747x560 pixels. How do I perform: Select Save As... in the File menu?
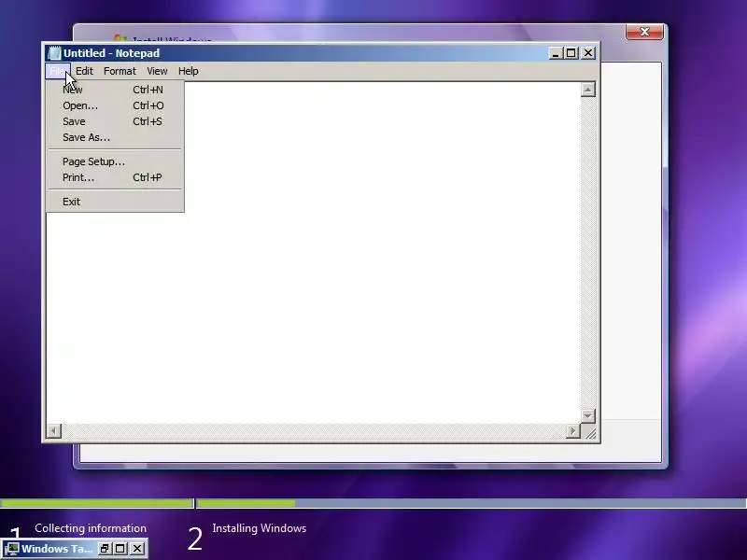pyautogui.click(x=115, y=137)
